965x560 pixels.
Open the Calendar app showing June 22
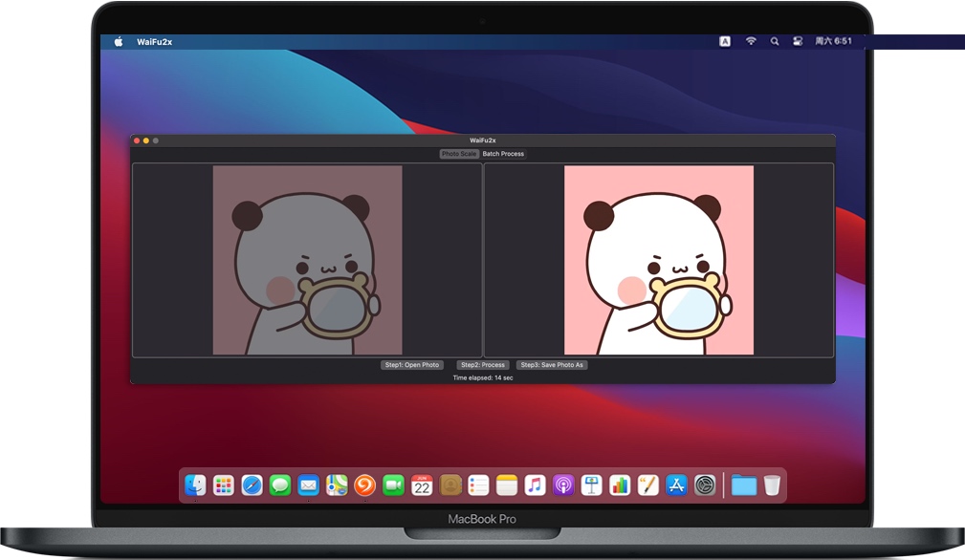422,485
